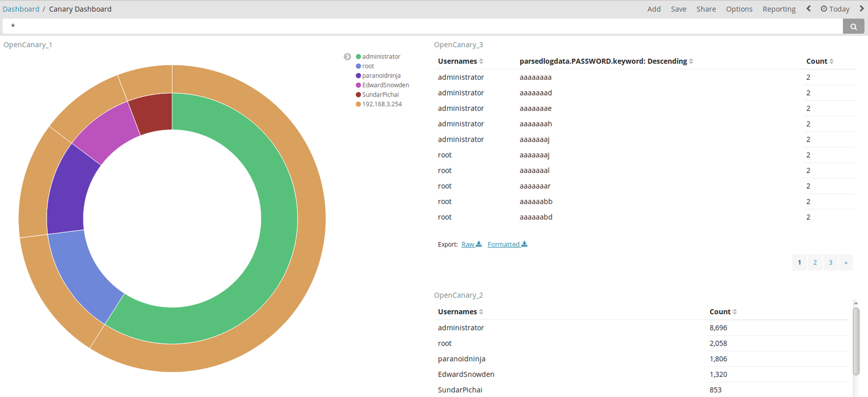
Task: Open the Share menu
Action: pyautogui.click(x=706, y=9)
